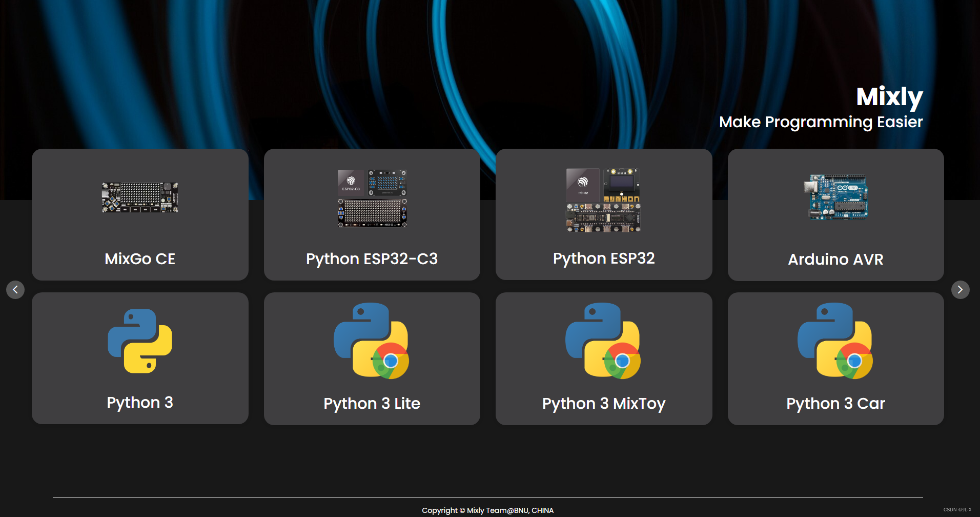
Task: Click the Mixly Team@BNU copyright text
Action: click(487, 510)
